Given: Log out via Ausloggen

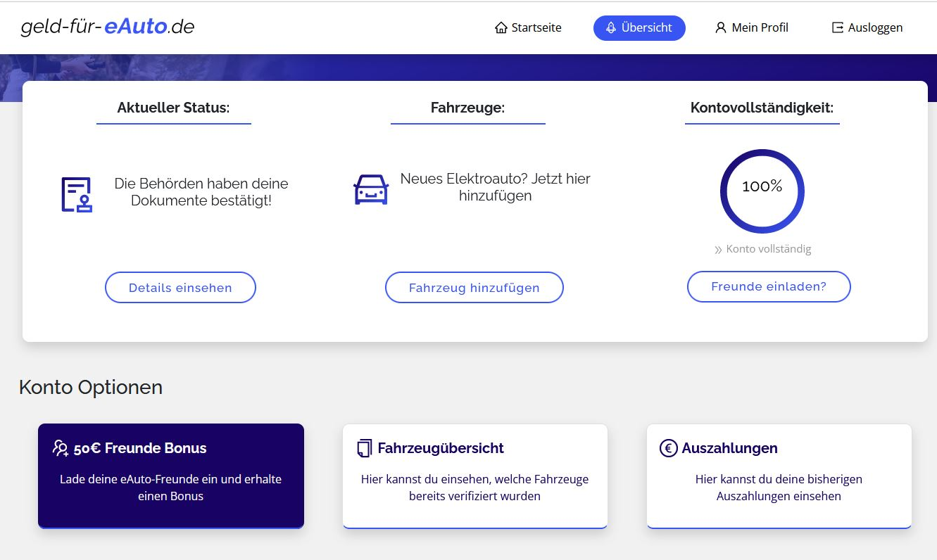Looking at the screenshot, I should (x=867, y=28).
